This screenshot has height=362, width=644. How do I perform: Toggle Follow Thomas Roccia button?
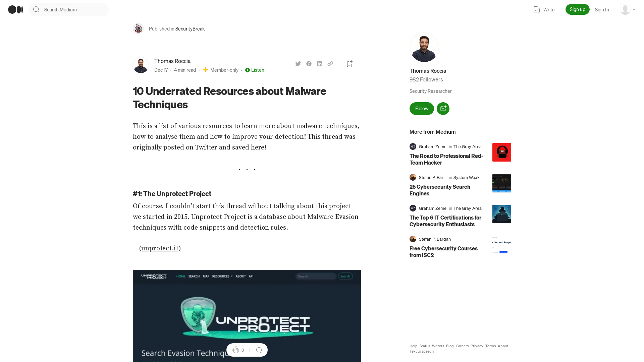422,108
